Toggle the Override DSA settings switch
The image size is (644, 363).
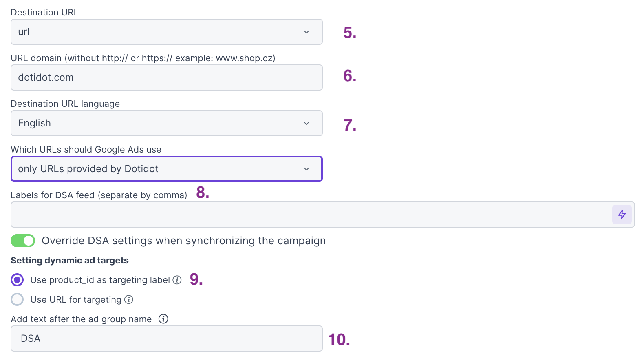(x=23, y=241)
